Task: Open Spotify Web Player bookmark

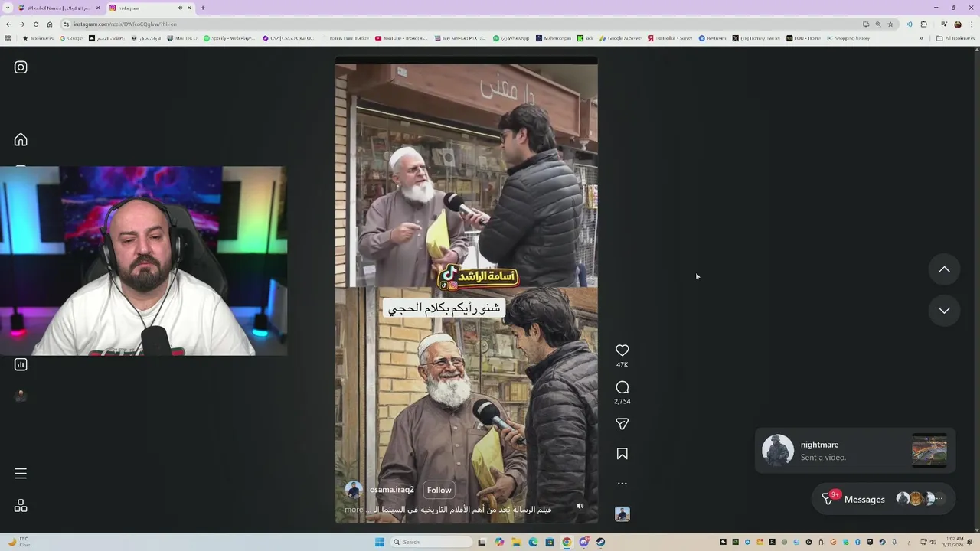Action: coord(229,38)
